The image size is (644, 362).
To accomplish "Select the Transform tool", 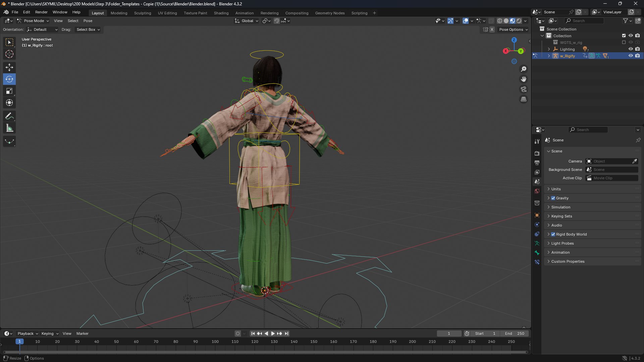I will click(9, 103).
